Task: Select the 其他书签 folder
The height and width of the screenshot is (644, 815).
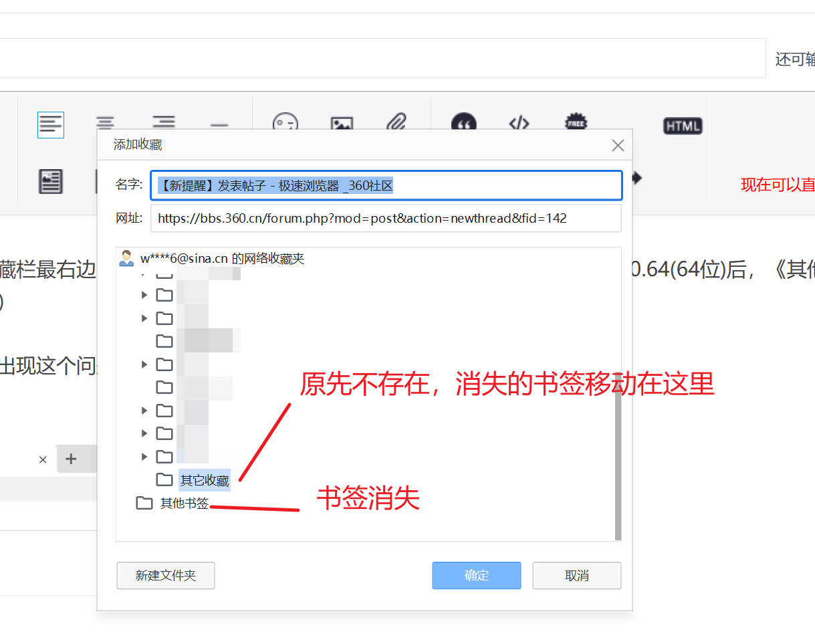Action: (185, 504)
